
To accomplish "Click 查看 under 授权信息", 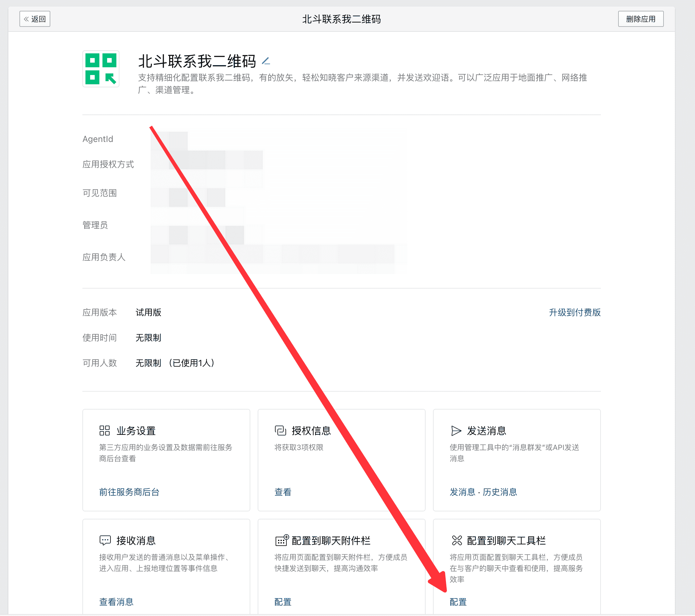I will [283, 492].
